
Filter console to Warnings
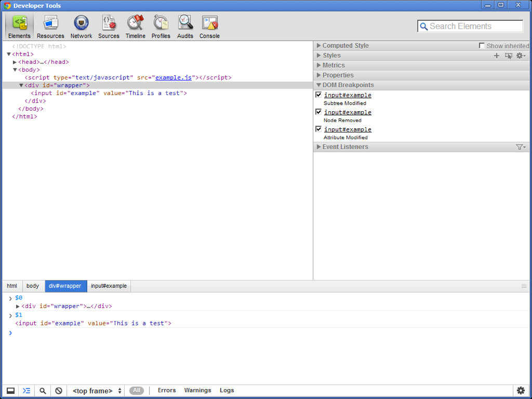point(197,390)
